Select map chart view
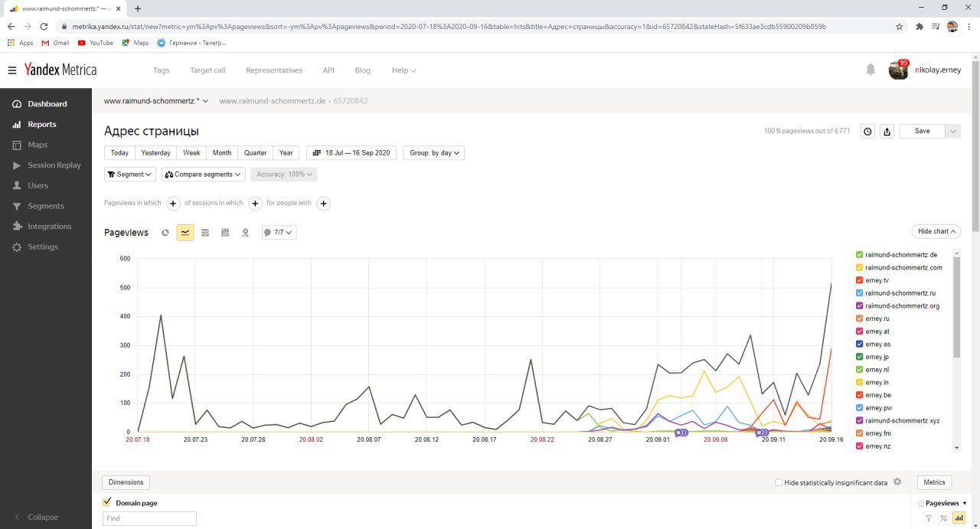 pyautogui.click(x=245, y=232)
